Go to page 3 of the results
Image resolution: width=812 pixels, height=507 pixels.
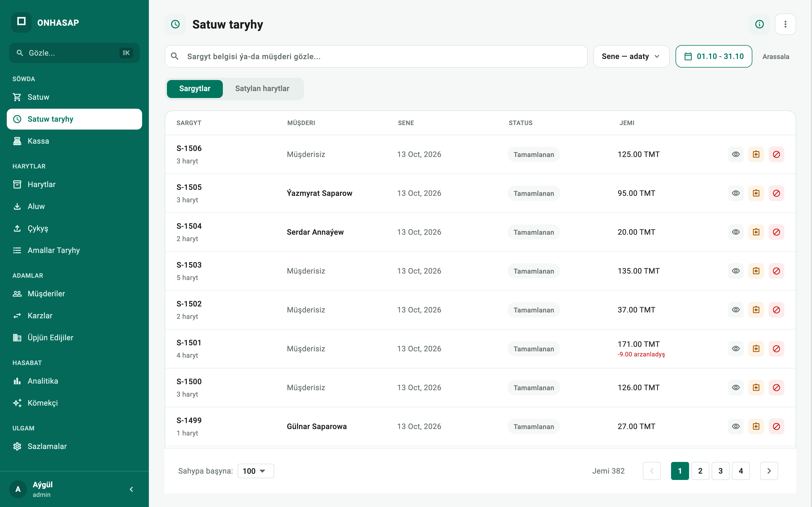(x=720, y=471)
